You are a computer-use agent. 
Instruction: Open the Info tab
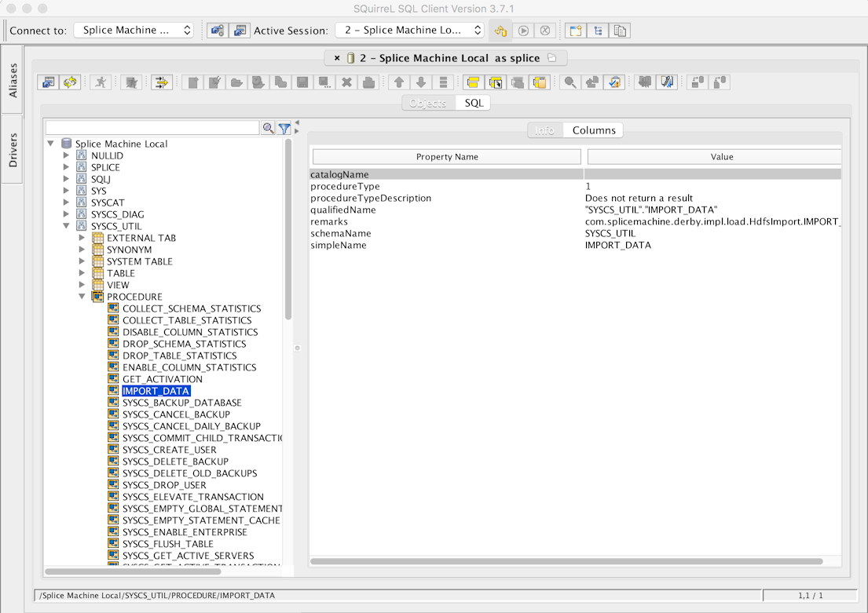(x=544, y=130)
